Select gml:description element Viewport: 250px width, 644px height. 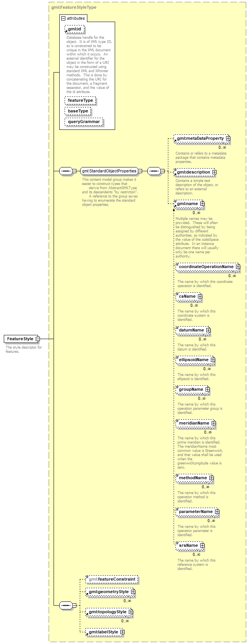(193, 172)
